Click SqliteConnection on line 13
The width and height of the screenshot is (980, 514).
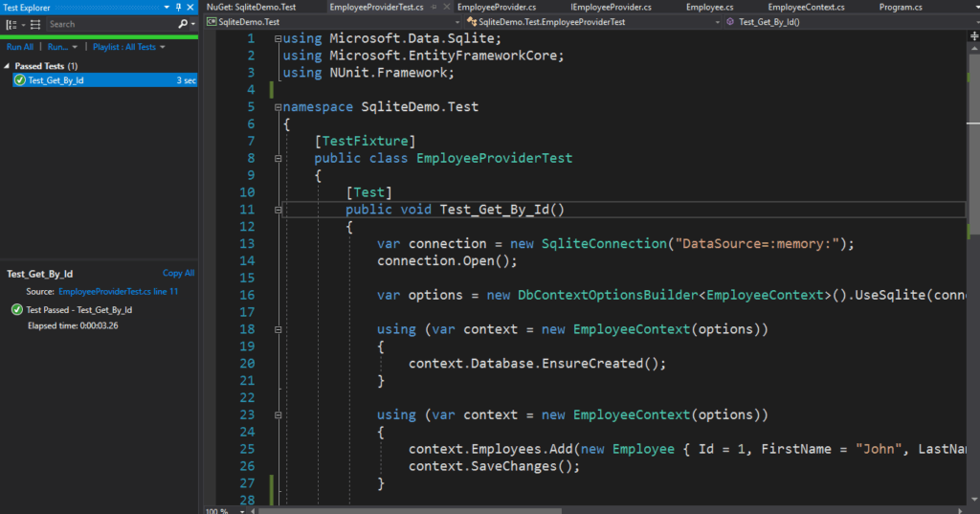(x=604, y=244)
